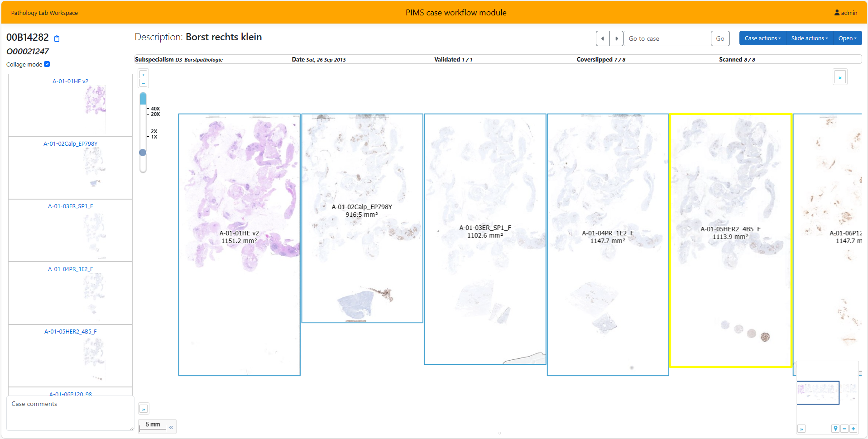Click Pathology Lab Workspace link
The width and height of the screenshot is (868, 439).
[x=44, y=13]
